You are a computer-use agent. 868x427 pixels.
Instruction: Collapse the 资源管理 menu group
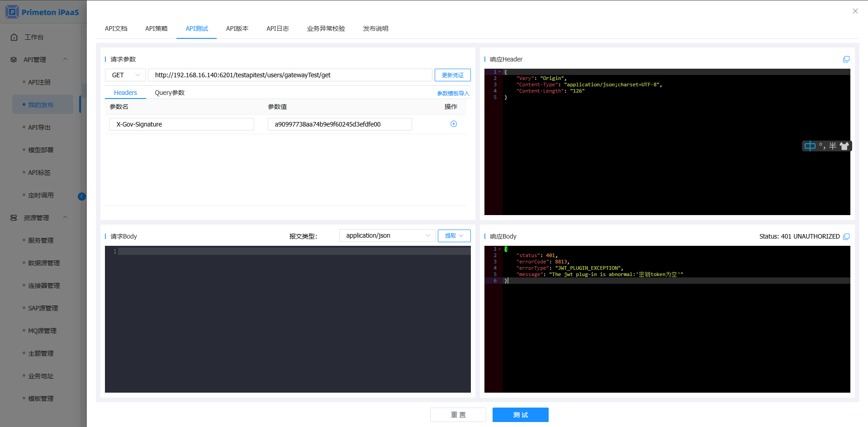[x=65, y=217]
